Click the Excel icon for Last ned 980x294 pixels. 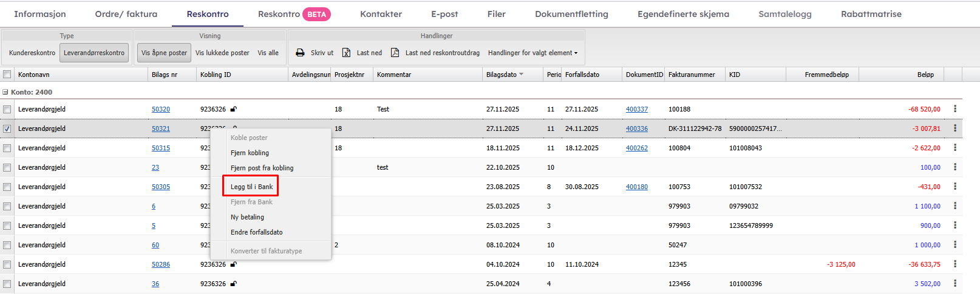click(x=346, y=53)
